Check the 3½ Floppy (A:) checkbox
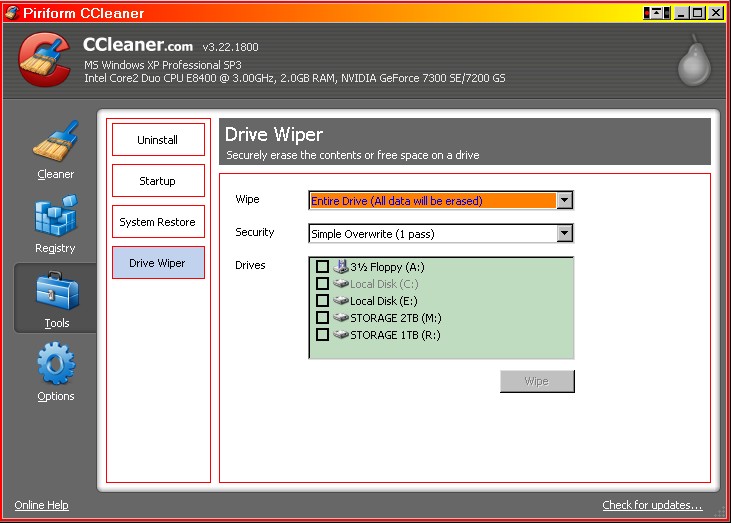The width and height of the screenshot is (731, 523). click(322, 267)
